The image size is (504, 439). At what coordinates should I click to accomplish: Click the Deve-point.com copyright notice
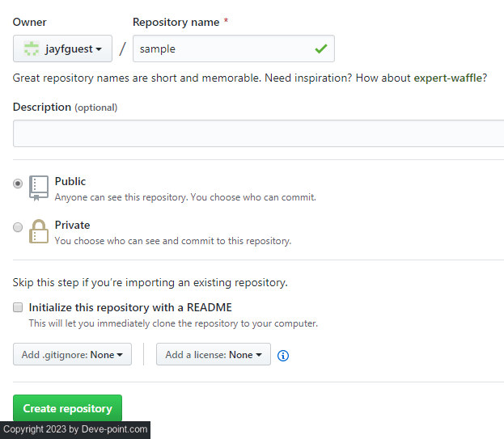(75, 429)
